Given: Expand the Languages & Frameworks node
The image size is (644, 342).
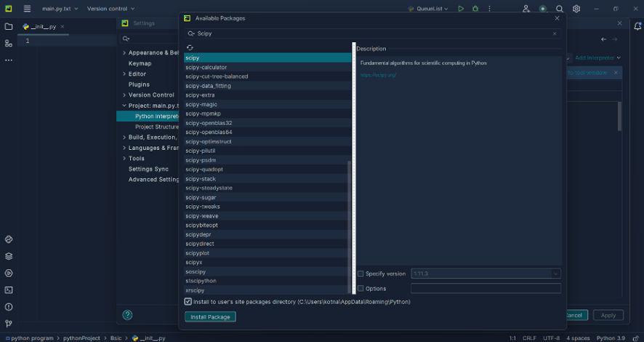Looking at the screenshot, I should click(x=124, y=148).
